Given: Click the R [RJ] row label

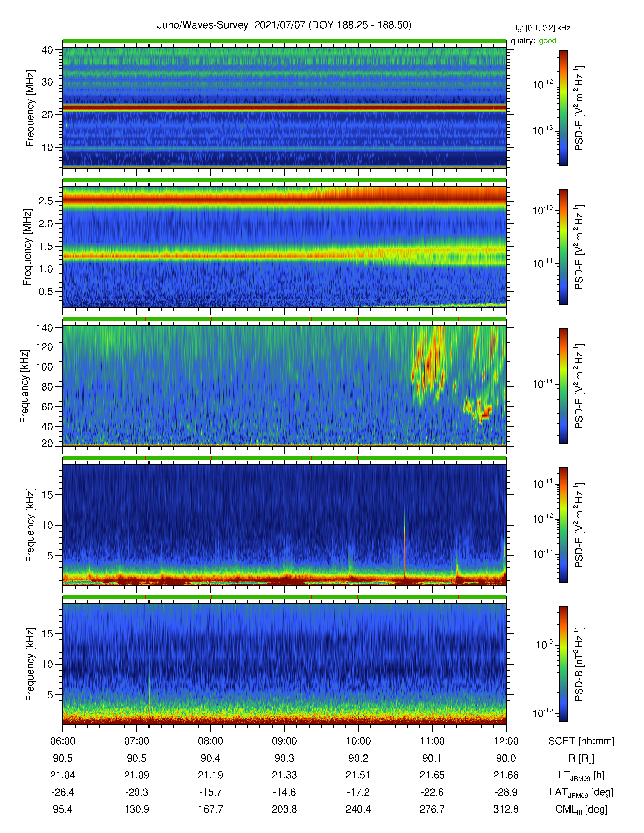Looking at the screenshot, I should 581,758.
